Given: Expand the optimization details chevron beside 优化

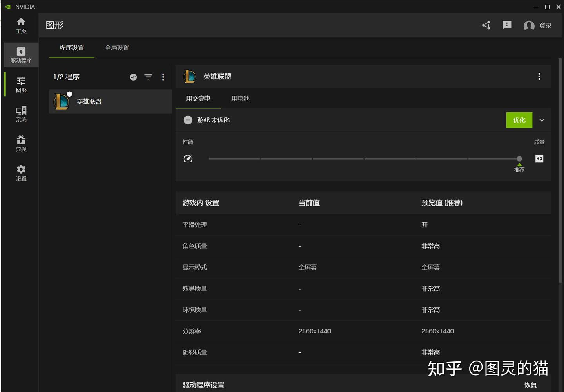Looking at the screenshot, I should (x=542, y=120).
